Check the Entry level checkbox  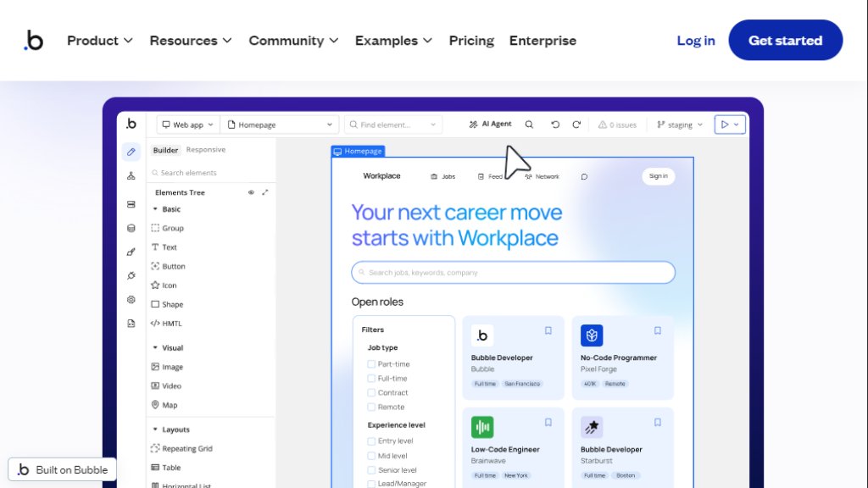coord(371,441)
